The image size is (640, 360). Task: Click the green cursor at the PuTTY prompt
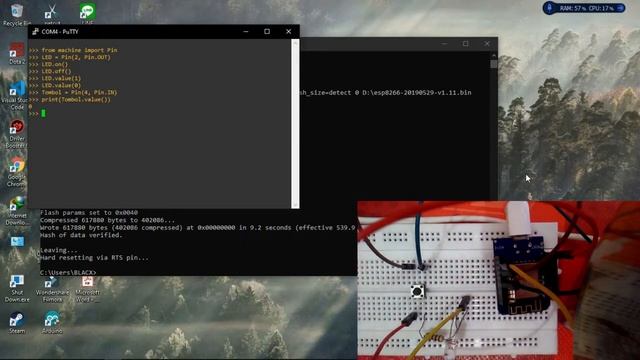[x=44, y=113]
